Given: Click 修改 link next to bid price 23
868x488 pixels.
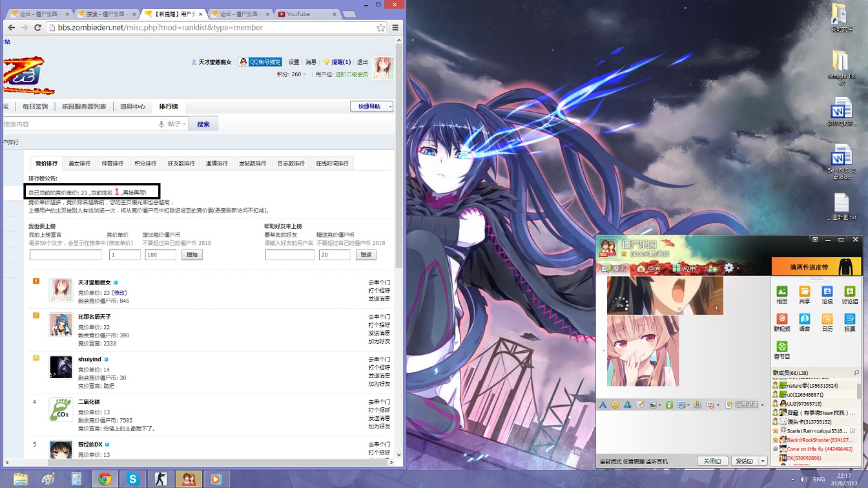Looking at the screenshot, I should (119, 293).
